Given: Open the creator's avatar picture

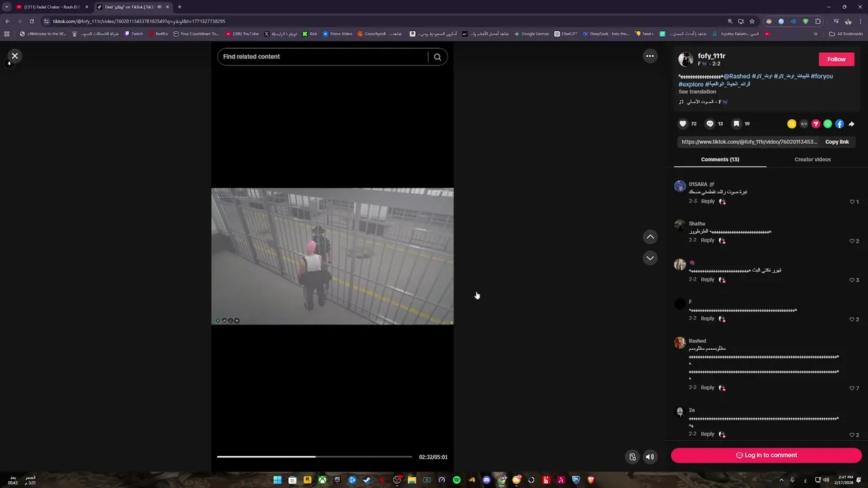Looking at the screenshot, I should coord(686,60).
